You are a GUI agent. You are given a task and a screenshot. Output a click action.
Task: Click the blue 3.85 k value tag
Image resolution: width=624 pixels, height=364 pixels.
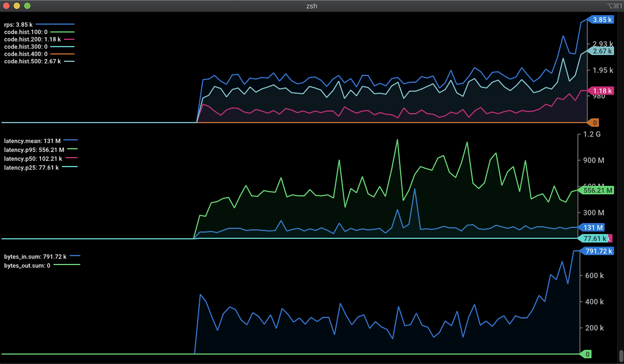pyautogui.click(x=600, y=19)
